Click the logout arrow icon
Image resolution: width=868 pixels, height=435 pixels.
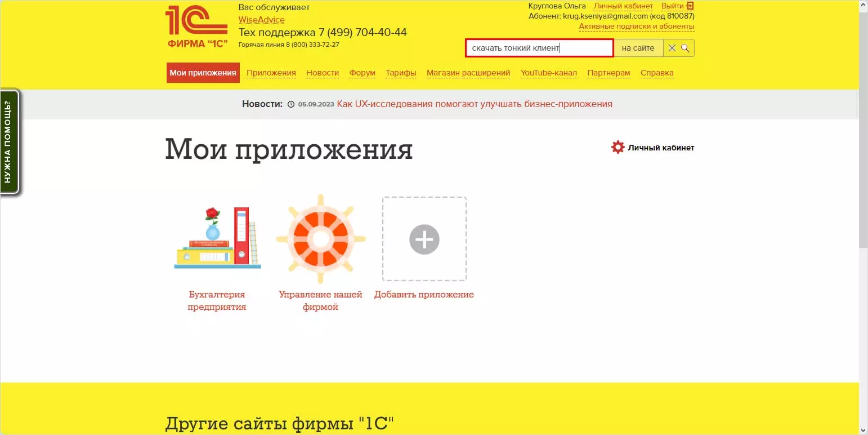(690, 6)
